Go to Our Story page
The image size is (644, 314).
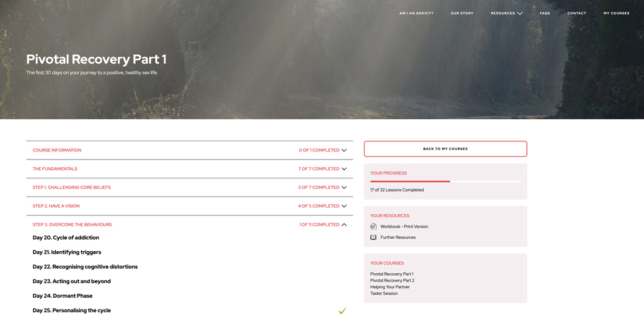(x=462, y=13)
